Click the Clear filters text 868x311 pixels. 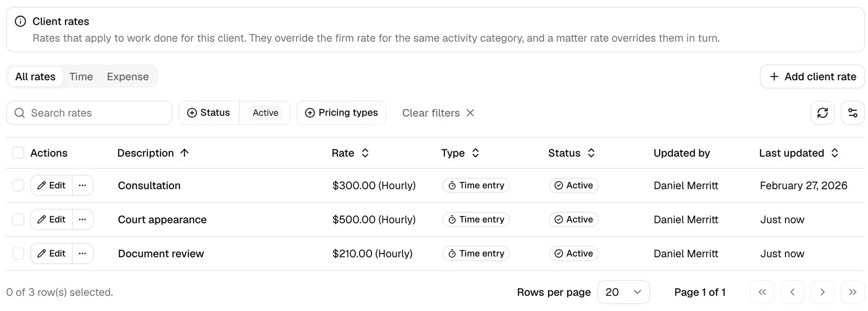click(431, 113)
